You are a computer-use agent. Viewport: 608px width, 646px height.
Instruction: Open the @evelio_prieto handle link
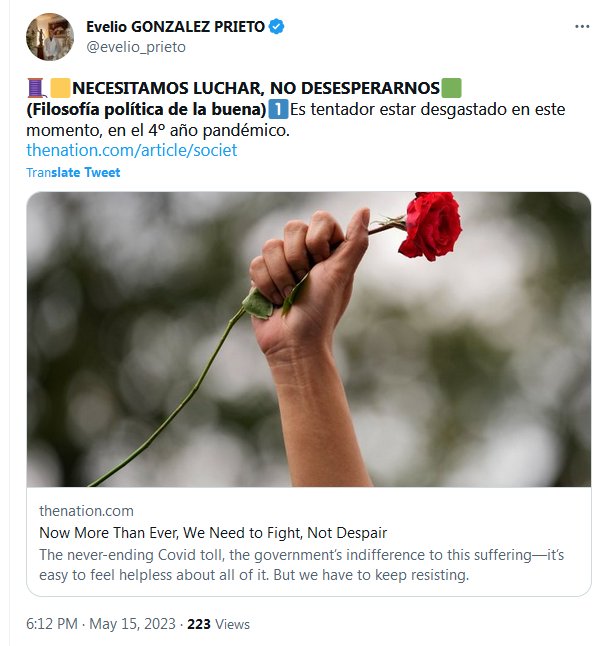[x=136, y=47]
